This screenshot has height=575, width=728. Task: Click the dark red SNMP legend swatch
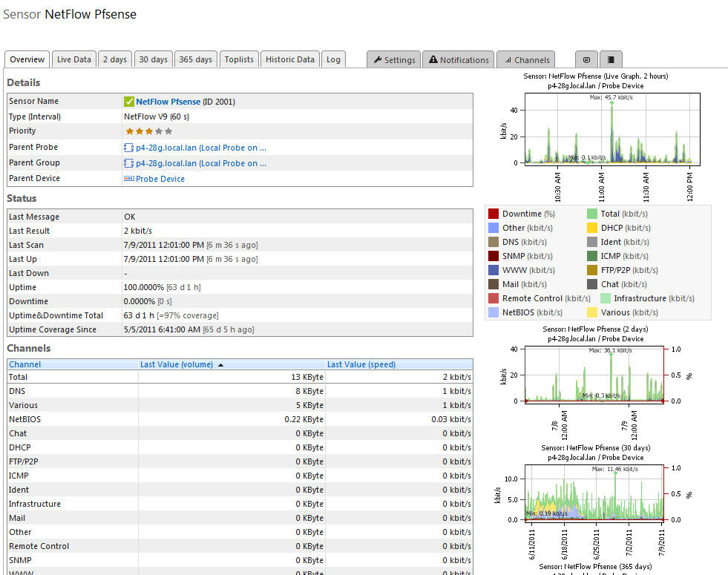(x=493, y=256)
